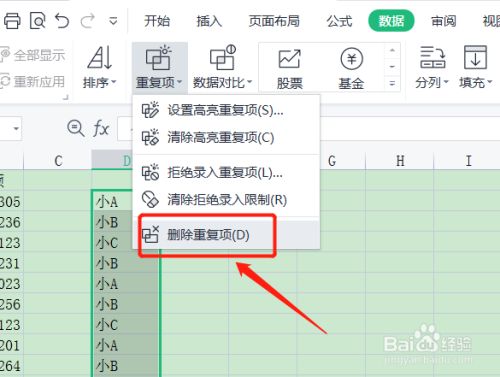Viewport: 500px width, 377px height.
Task: Open the 插入 ribbon tab
Action: tap(209, 21)
